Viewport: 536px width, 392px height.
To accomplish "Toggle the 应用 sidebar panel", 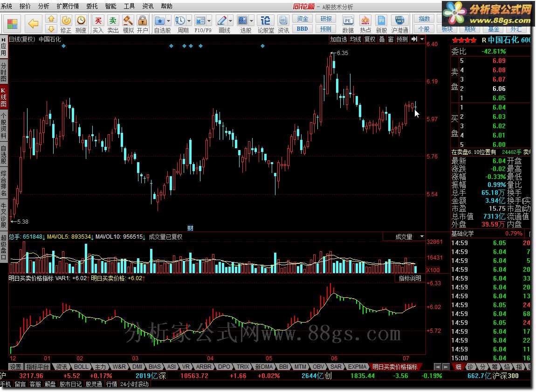I will point(3,47).
